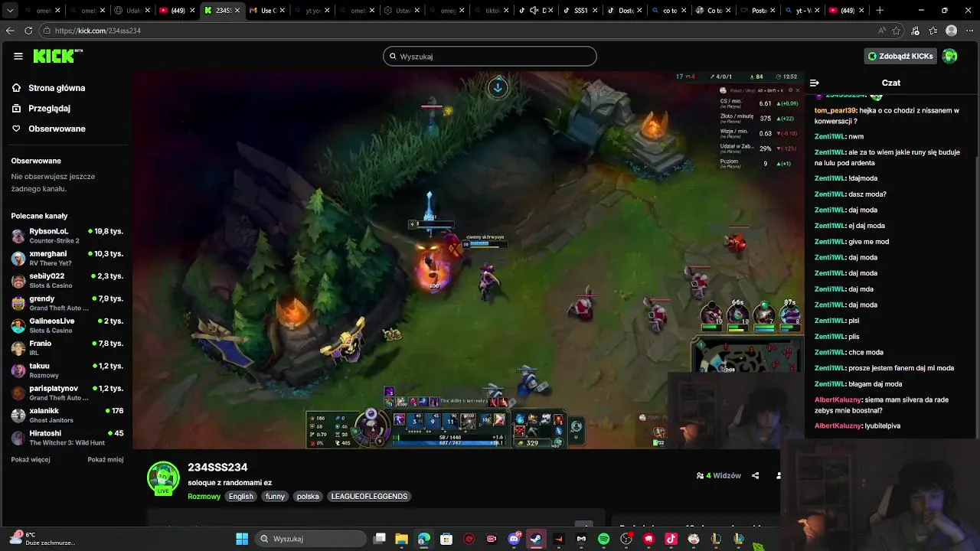Open Microsoft Store from the taskbar

(x=446, y=539)
